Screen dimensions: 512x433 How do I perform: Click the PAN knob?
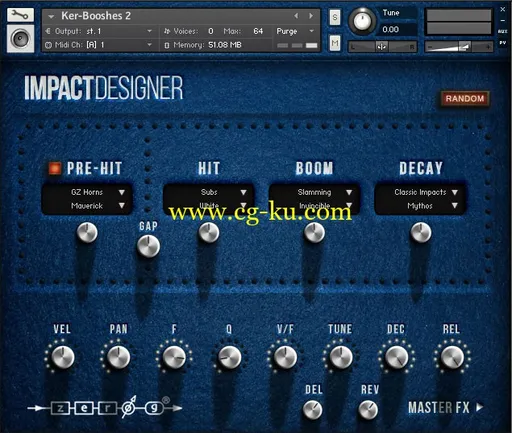pos(118,357)
